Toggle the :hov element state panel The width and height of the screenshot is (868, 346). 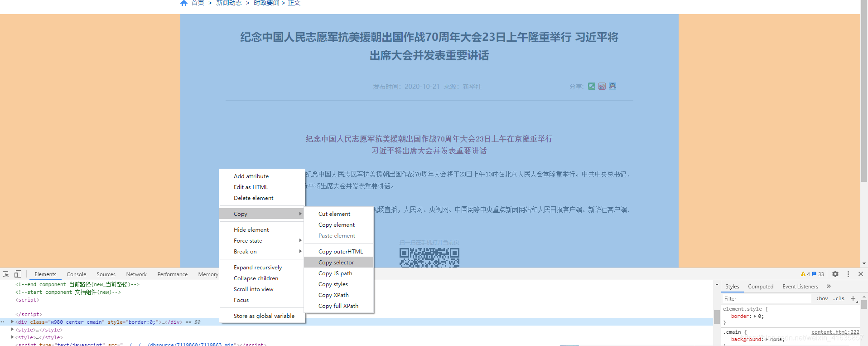point(822,298)
